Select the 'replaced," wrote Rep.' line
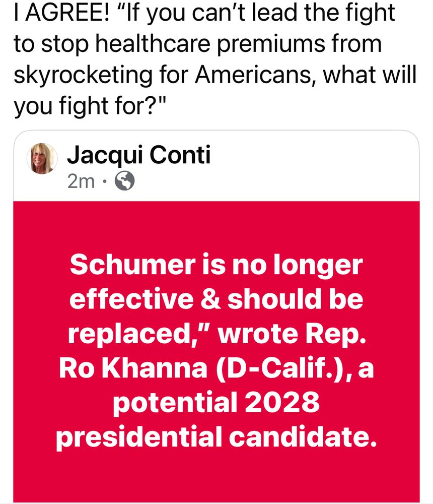The height and width of the screenshot is (504, 433). pos(216,334)
